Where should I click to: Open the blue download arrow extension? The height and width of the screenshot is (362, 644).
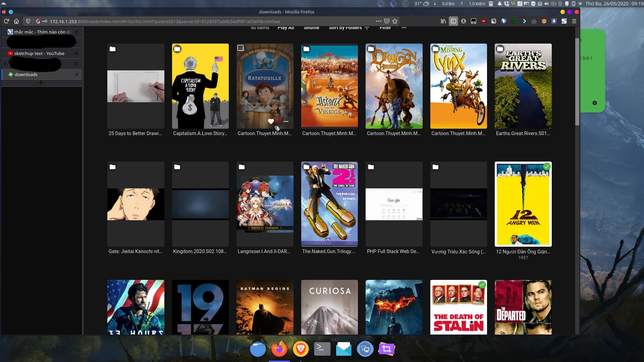pyautogui.click(x=554, y=21)
